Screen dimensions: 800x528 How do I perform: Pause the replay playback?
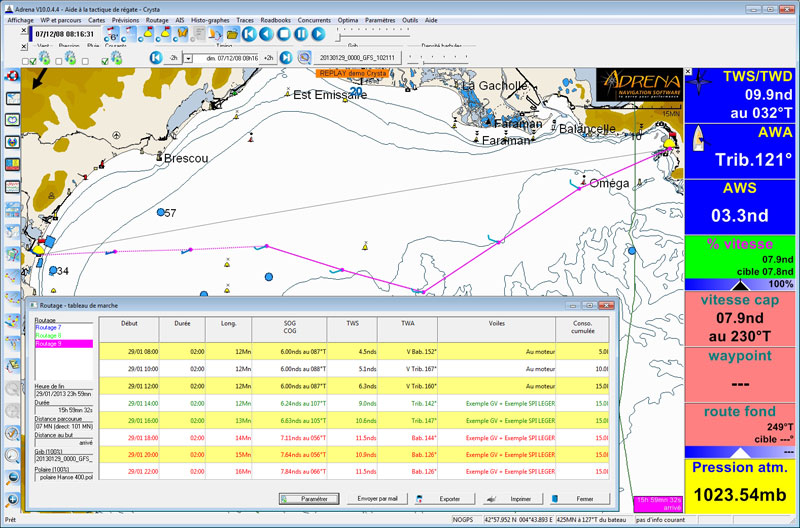(x=301, y=34)
